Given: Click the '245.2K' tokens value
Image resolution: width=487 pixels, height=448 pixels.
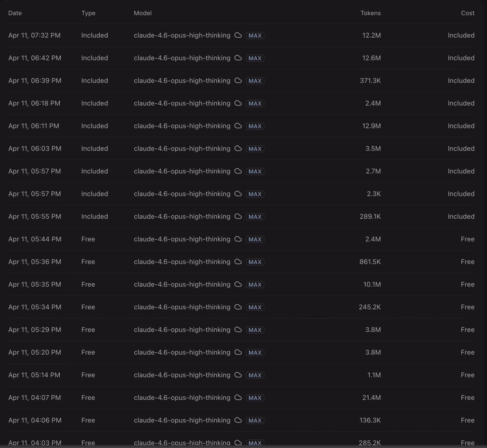Looking at the screenshot, I should pos(370,307).
